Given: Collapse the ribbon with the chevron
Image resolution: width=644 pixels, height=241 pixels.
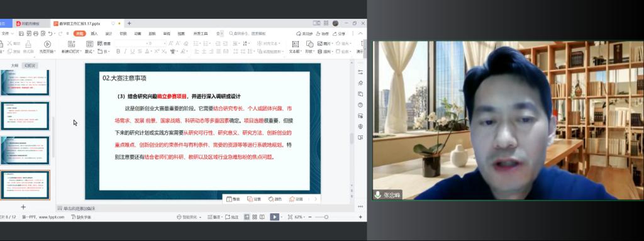Looking at the screenshot, I should click(360, 34).
